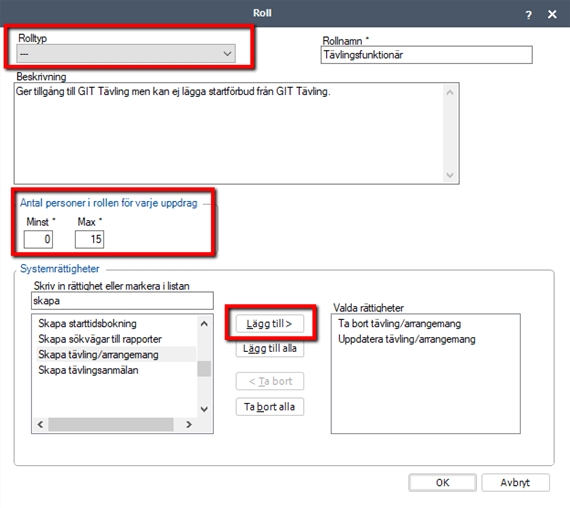Click the Ta bort alla button
Viewport: 570px width, 508px height.
[x=269, y=407]
